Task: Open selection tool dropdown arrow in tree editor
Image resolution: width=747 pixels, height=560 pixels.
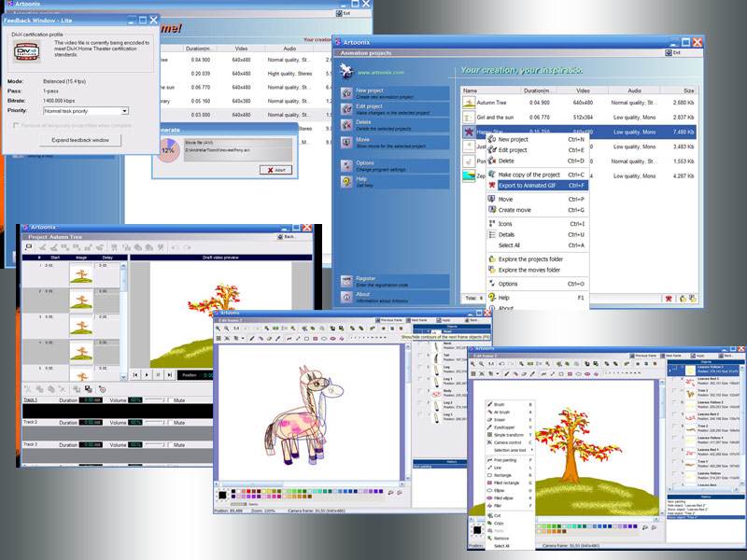Action: (498, 374)
